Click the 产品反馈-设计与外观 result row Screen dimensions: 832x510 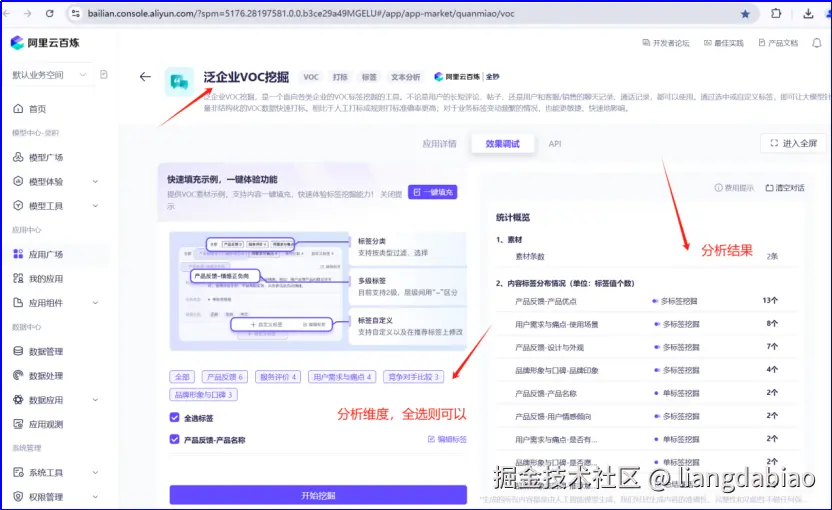click(x=647, y=347)
